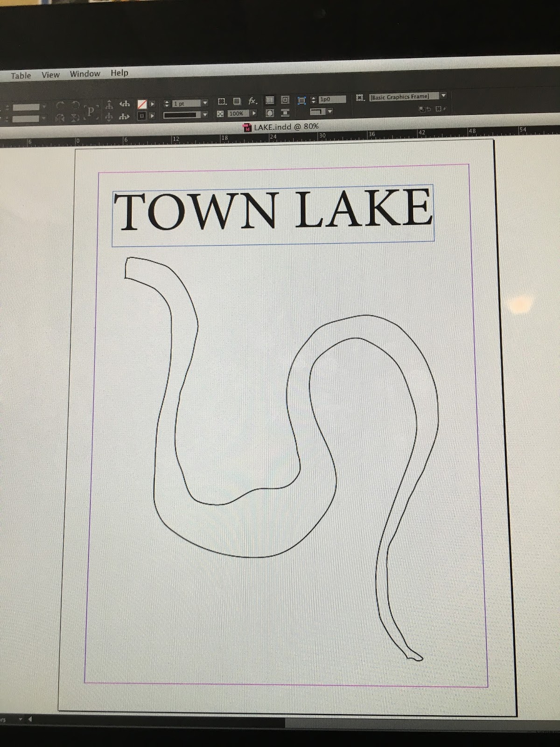Click the select content icon

coord(109,117)
